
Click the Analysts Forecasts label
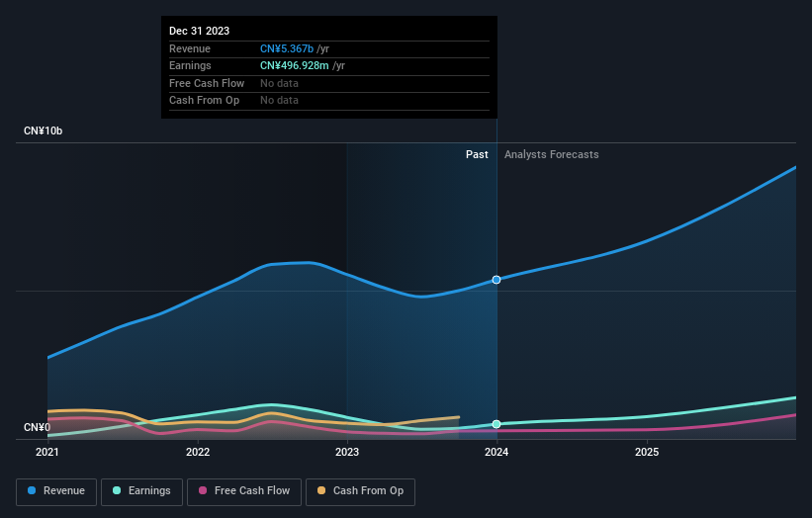click(x=552, y=155)
